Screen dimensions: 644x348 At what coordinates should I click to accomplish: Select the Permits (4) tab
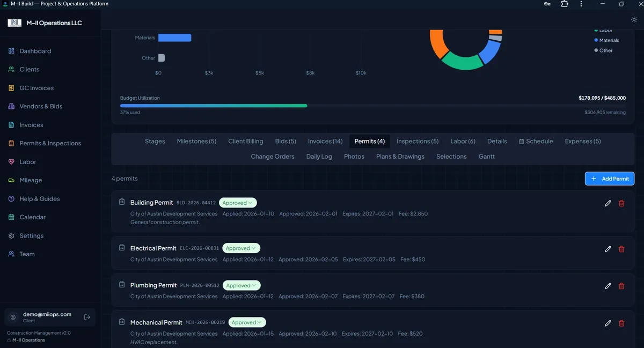pyautogui.click(x=370, y=141)
